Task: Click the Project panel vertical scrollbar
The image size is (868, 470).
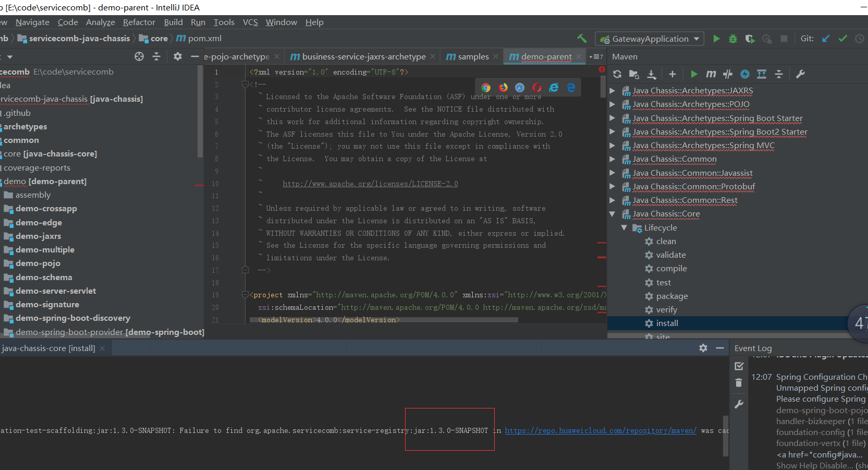Action: point(200,111)
